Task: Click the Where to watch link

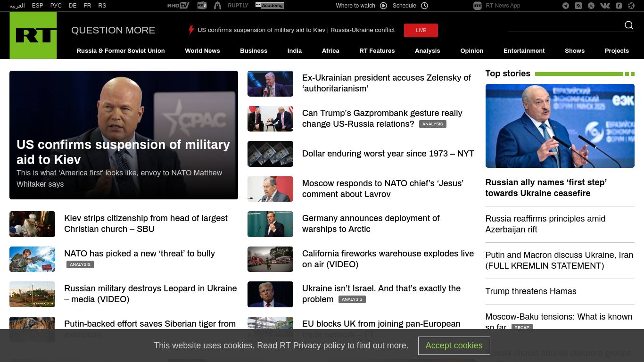Action: 355,6
